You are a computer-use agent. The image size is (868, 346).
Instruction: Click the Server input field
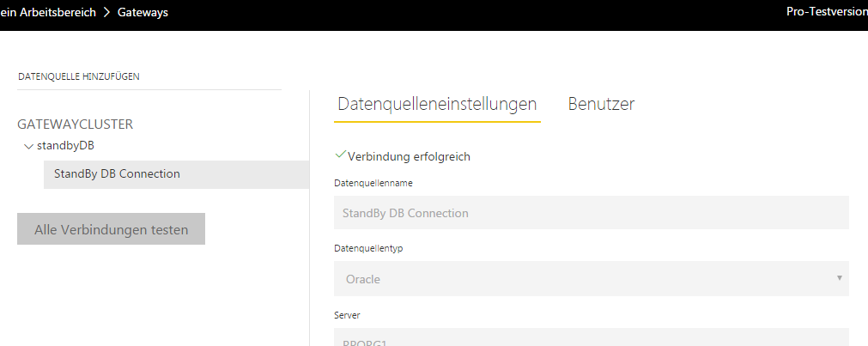click(x=592, y=337)
